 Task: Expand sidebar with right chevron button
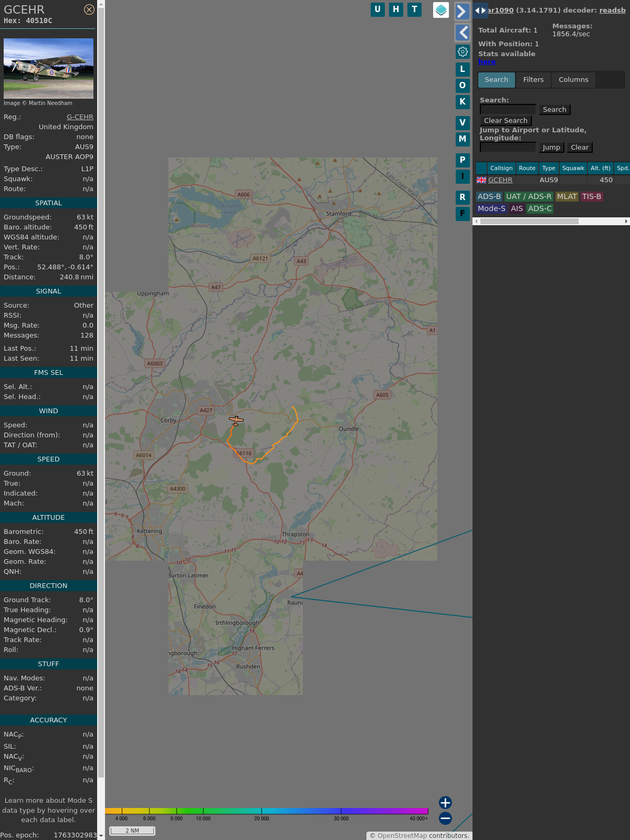tap(462, 11)
